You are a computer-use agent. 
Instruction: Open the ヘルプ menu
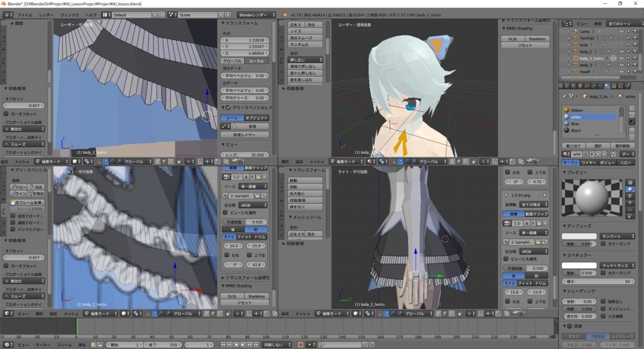pos(91,15)
